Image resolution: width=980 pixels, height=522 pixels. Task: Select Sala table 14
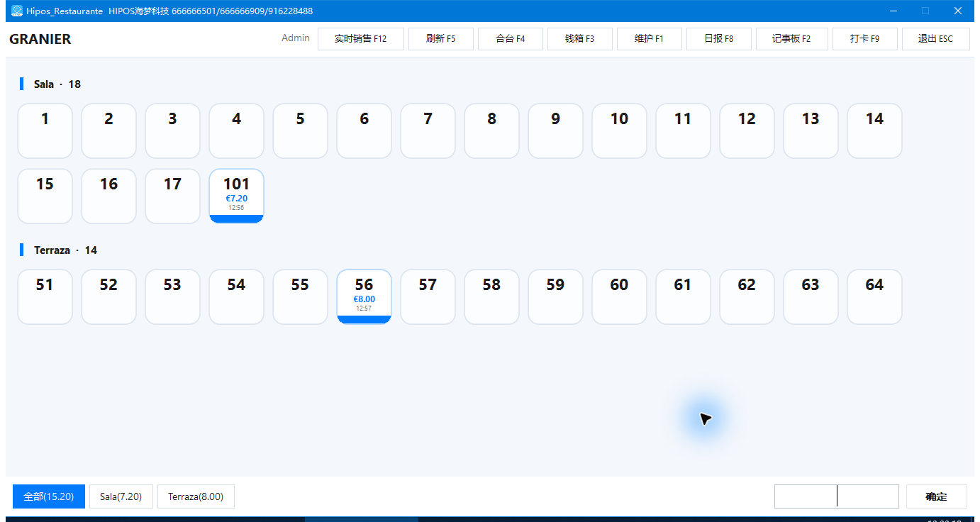click(x=875, y=131)
